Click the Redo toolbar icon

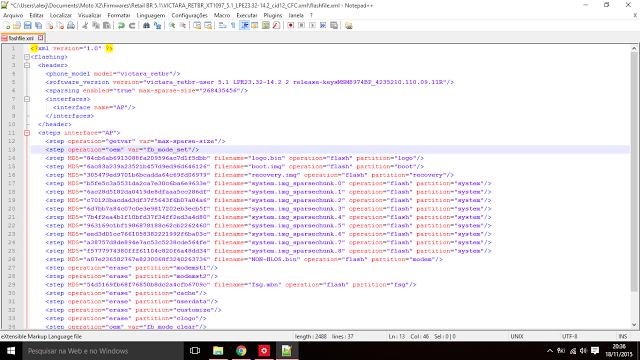click(x=132, y=26)
